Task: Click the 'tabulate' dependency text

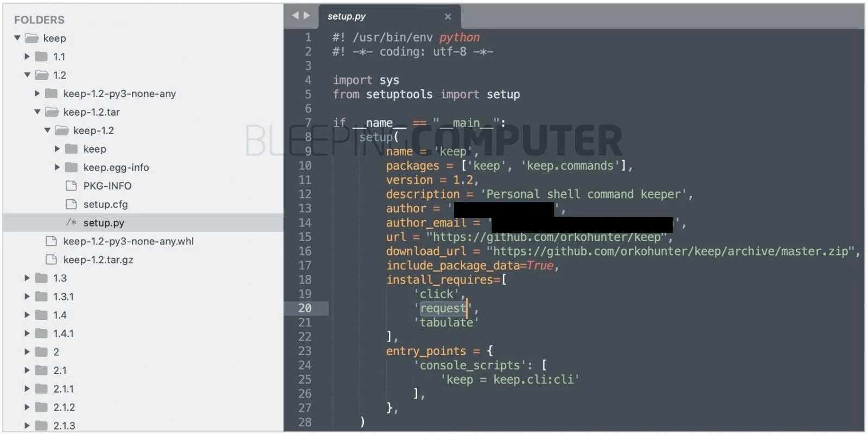Action: [446, 322]
